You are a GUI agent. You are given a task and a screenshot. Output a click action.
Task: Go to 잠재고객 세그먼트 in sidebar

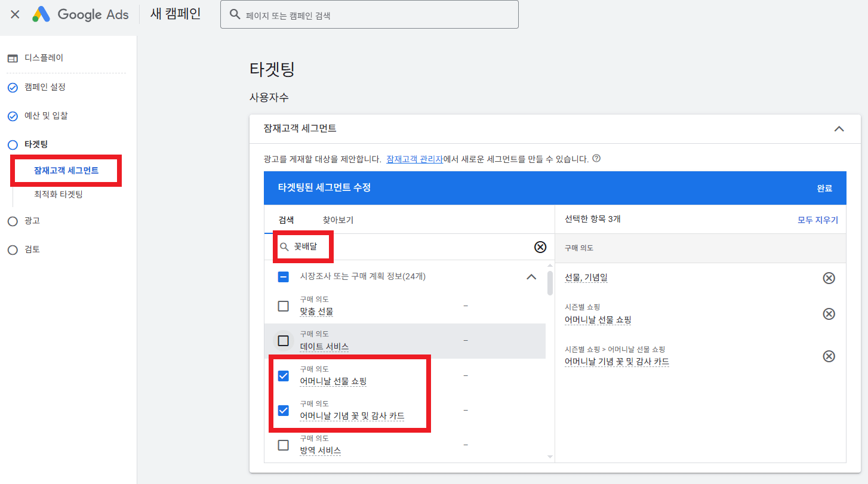(66, 171)
